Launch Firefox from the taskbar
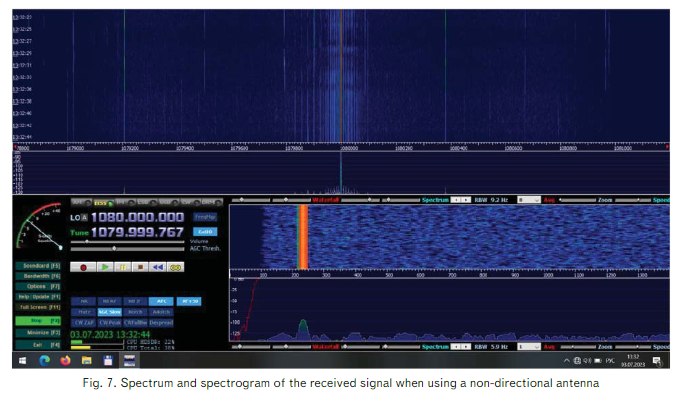682x400 pixels. [65, 360]
